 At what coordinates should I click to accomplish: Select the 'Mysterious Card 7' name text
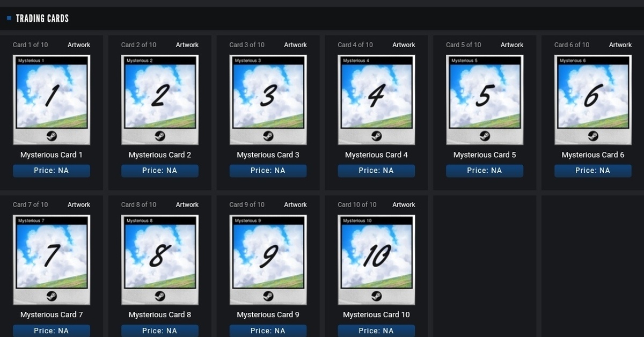pyautogui.click(x=52, y=315)
